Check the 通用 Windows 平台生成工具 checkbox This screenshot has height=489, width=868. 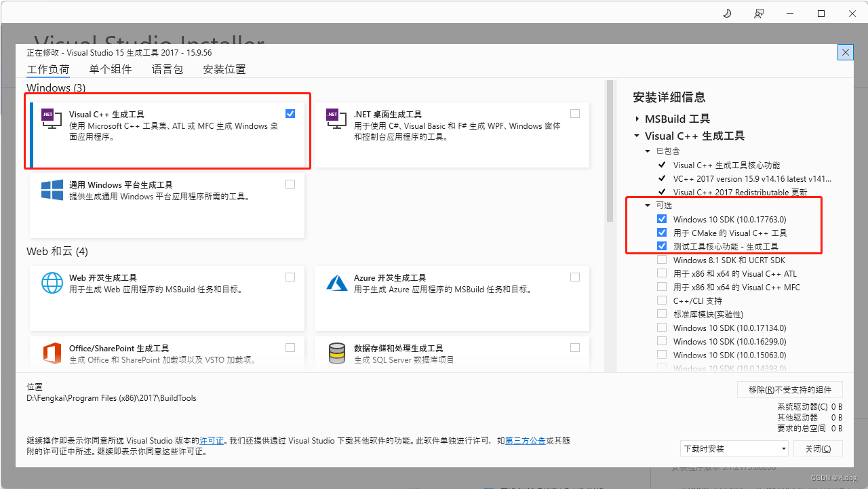(x=290, y=184)
